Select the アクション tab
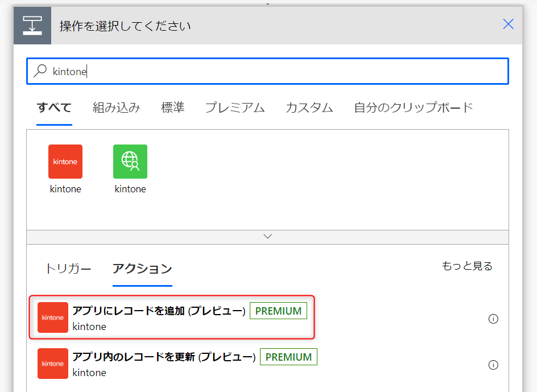 pos(142,269)
